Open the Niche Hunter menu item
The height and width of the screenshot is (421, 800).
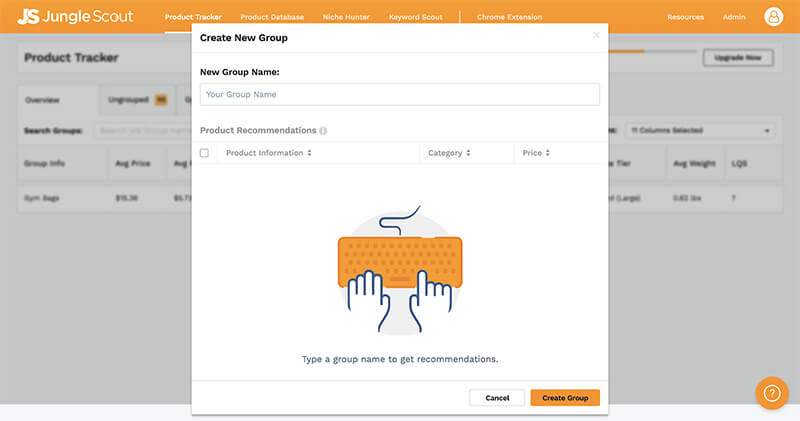pyautogui.click(x=345, y=17)
